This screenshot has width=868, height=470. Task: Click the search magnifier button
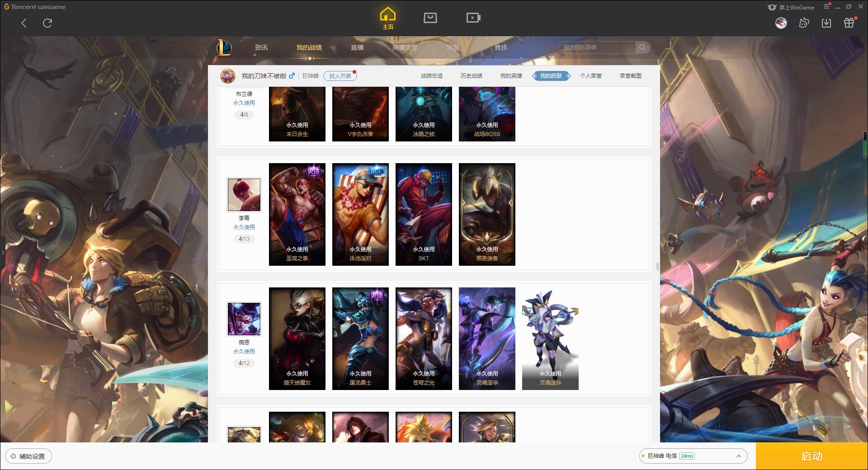(x=642, y=47)
